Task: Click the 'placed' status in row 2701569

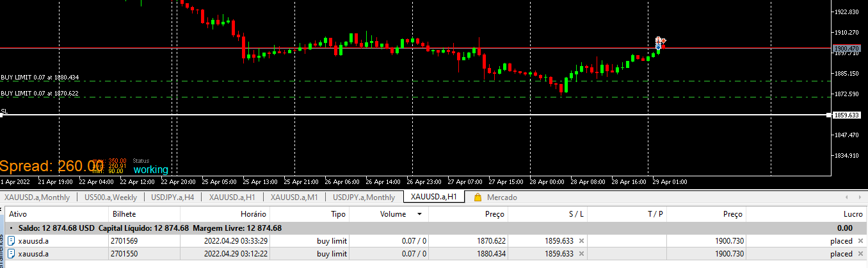Action: [x=842, y=241]
